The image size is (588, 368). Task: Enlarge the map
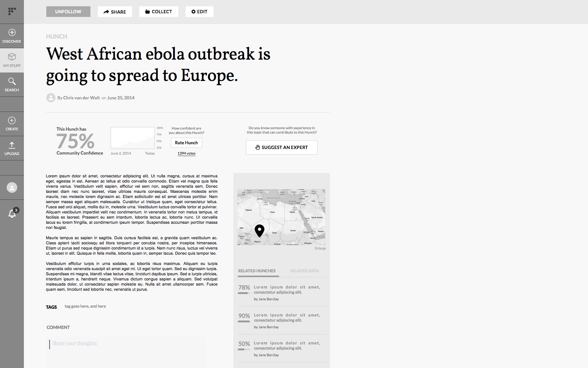pos(320,248)
